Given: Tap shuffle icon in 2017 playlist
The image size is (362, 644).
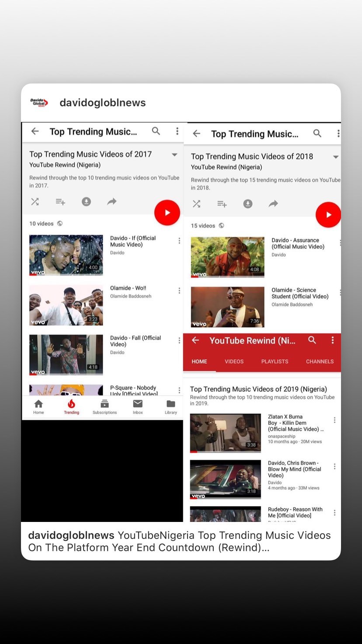Looking at the screenshot, I should [x=35, y=202].
